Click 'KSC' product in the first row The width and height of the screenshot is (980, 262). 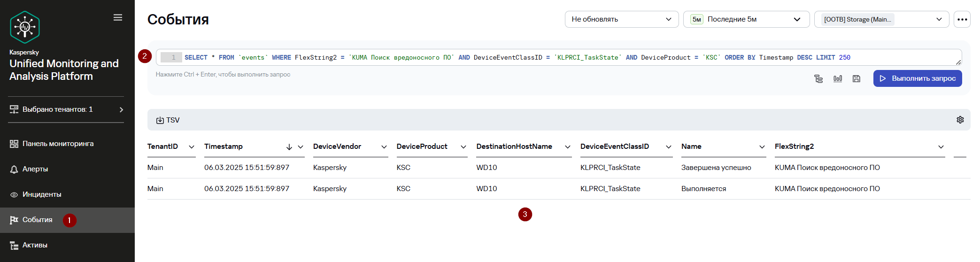point(403,168)
